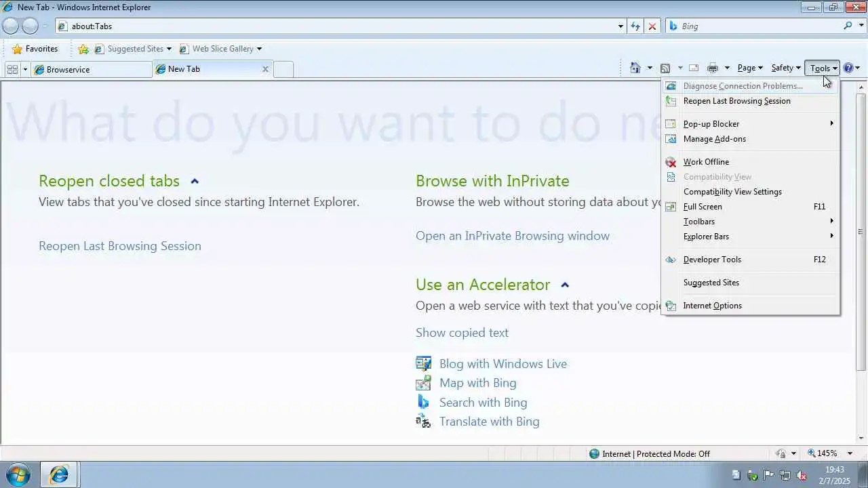Click the blank new tab button
The image size is (868, 488).
[x=283, y=69]
